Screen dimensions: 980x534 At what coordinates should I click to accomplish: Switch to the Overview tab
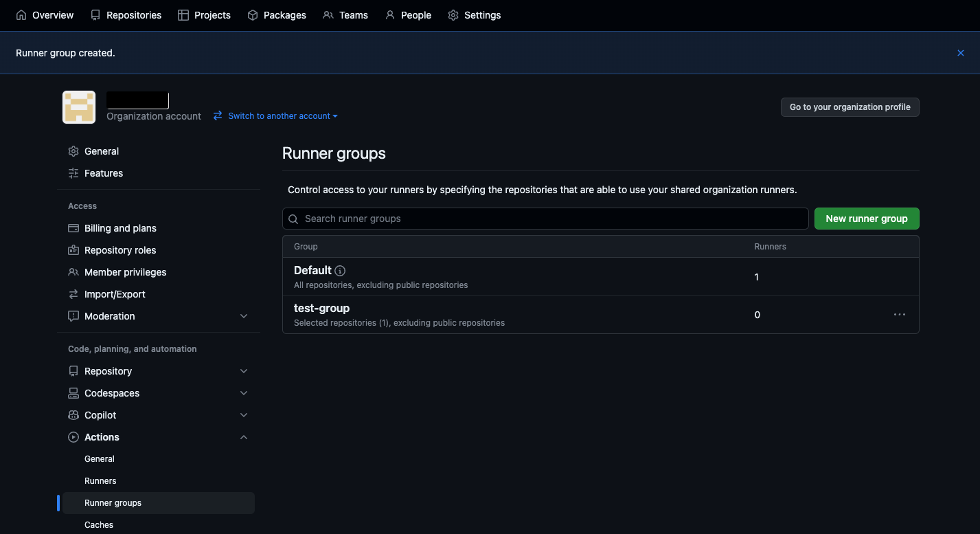point(44,14)
